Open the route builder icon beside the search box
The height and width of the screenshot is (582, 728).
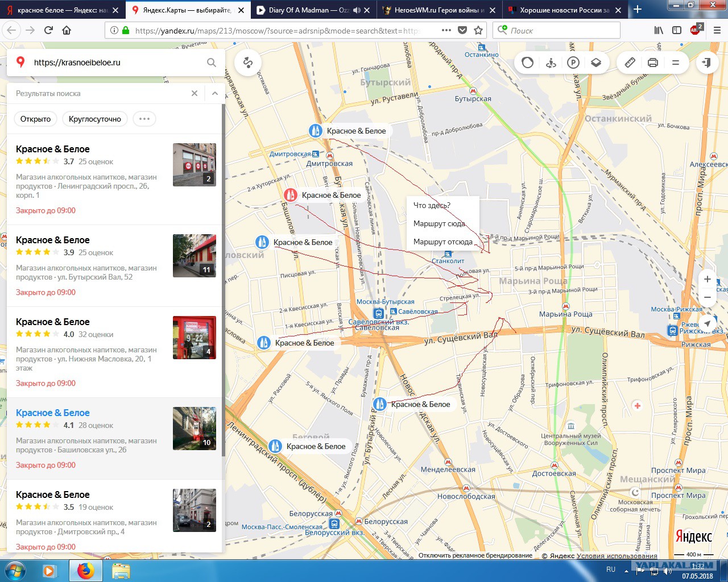click(248, 63)
